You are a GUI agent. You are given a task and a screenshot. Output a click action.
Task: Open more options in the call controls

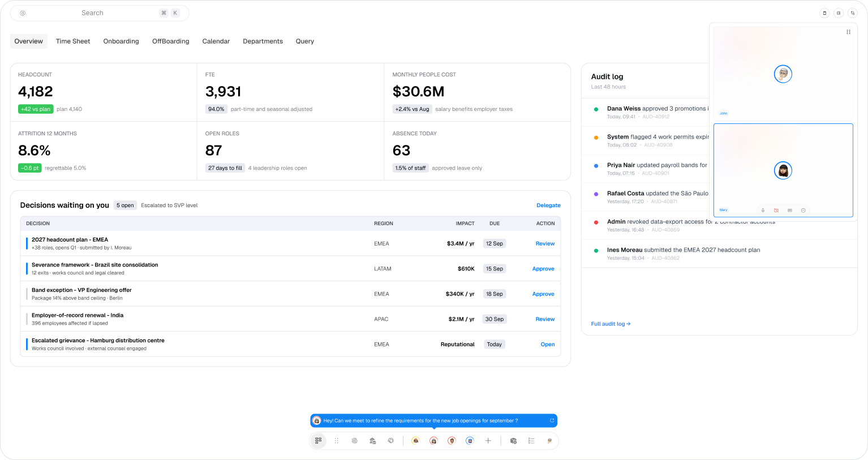(x=803, y=210)
